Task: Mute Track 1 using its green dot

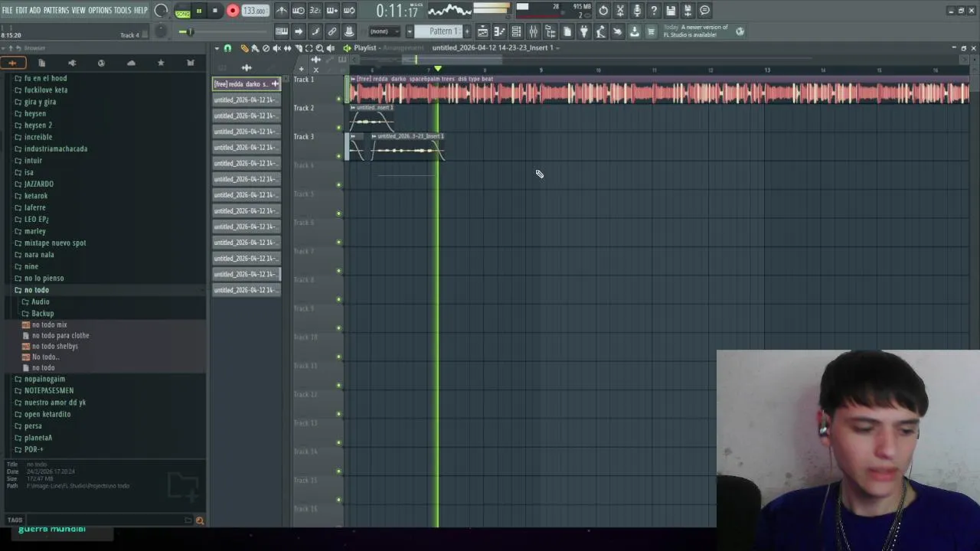Action: [338, 99]
